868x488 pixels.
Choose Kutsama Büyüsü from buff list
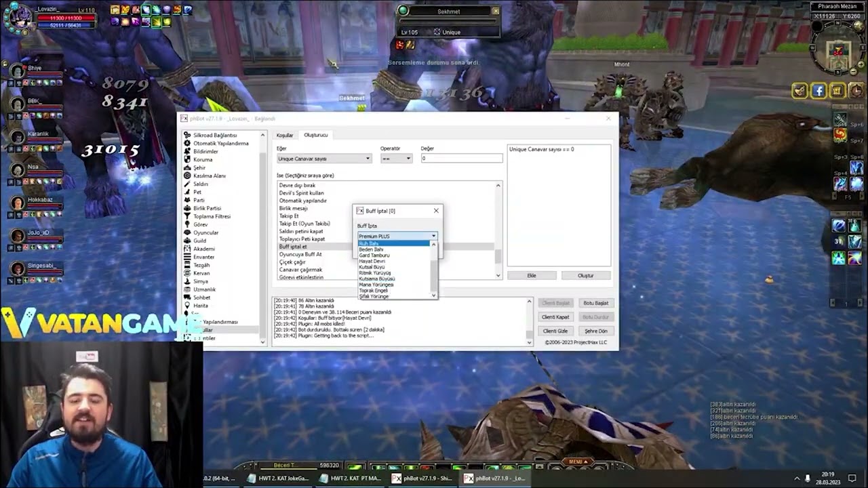click(x=394, y=279)
